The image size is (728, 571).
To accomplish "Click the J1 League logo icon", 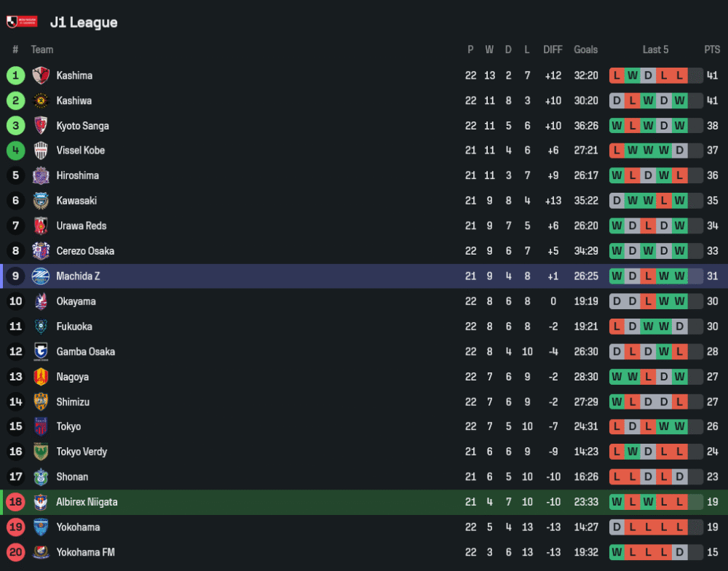I will click(22, 22).
